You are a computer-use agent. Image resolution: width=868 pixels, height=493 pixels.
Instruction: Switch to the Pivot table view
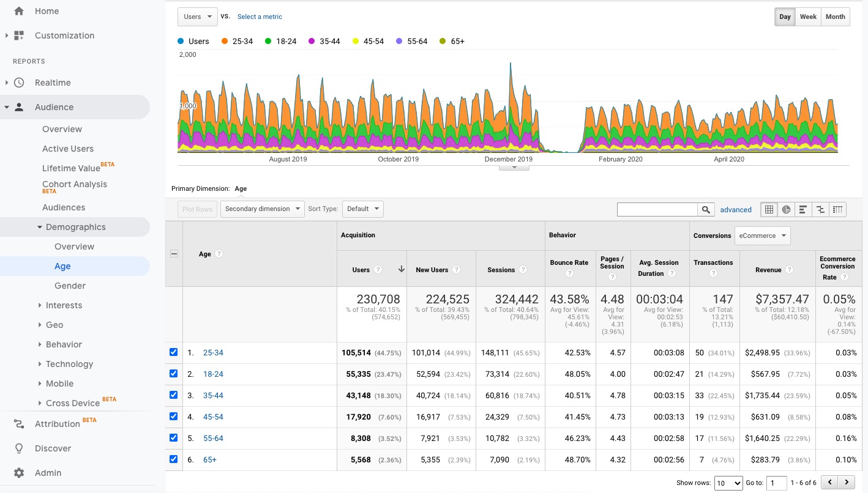(837, 209)
